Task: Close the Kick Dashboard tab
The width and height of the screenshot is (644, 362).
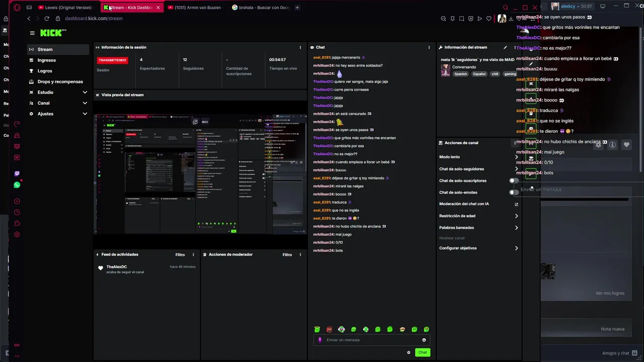Action: pyautogui.click(x=158, y=8)
